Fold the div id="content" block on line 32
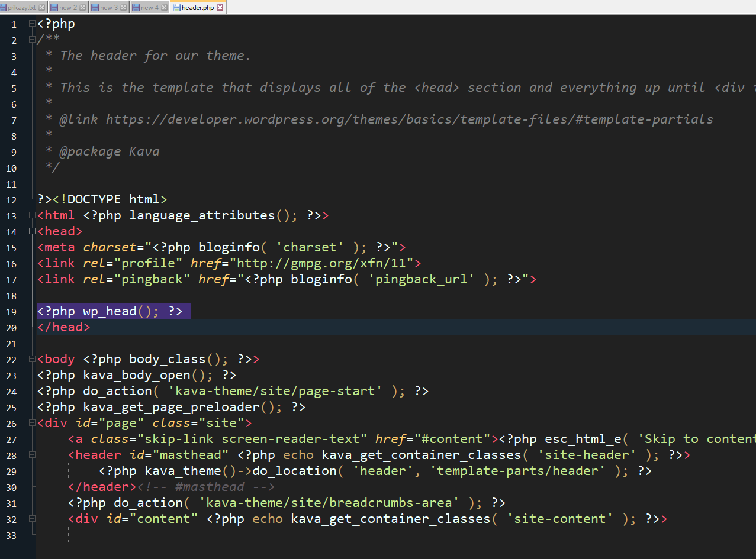 pyautogui.click(x=32, y=519)
